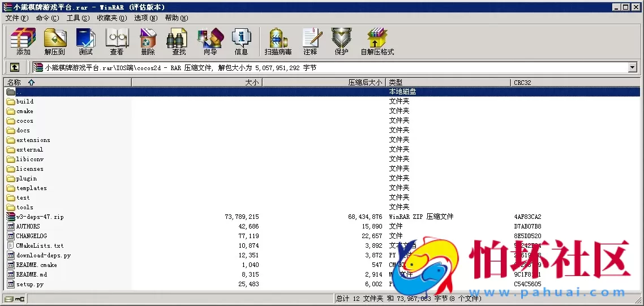This screenshot has width=644, height=306.
Task: Click the 删除 (Delete) toolbar icon
Action: coord(148,41)
